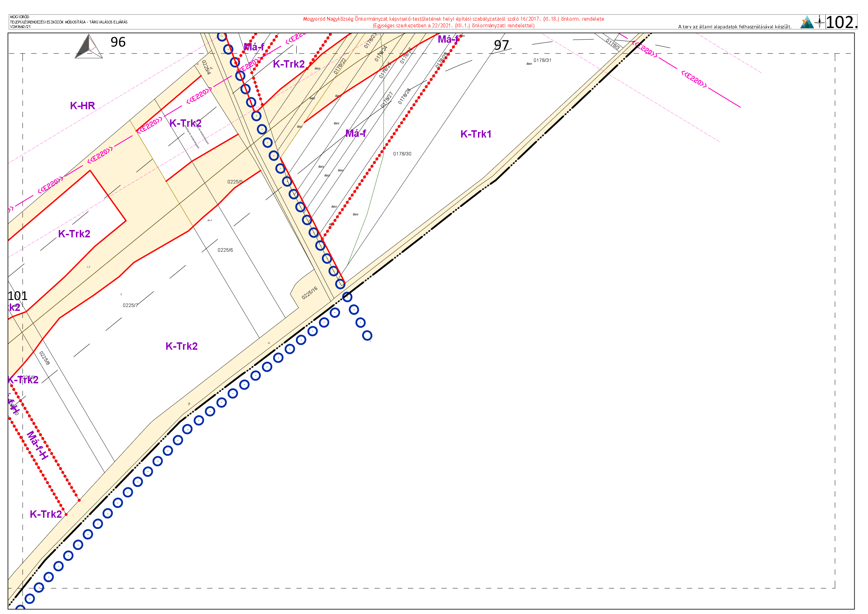Click the adjacent sheet number 101 label
Screen dimensions: 868x614
point(17,296)
